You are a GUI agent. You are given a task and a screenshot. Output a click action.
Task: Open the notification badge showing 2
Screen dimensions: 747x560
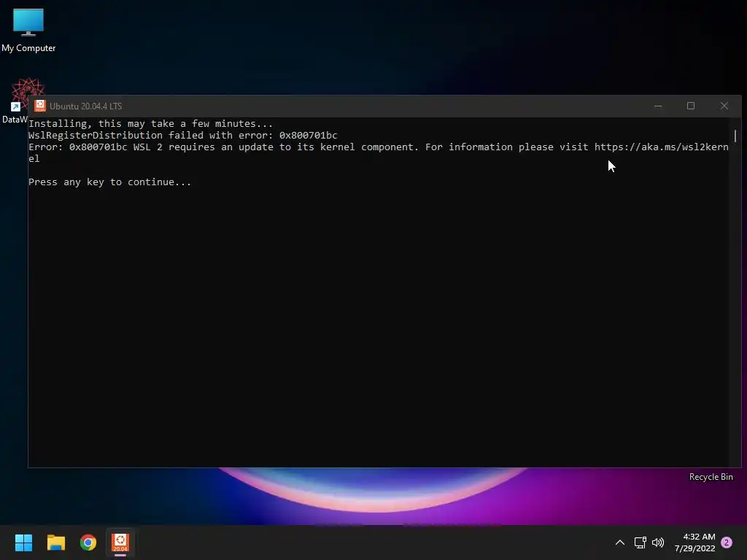[727, 542]
